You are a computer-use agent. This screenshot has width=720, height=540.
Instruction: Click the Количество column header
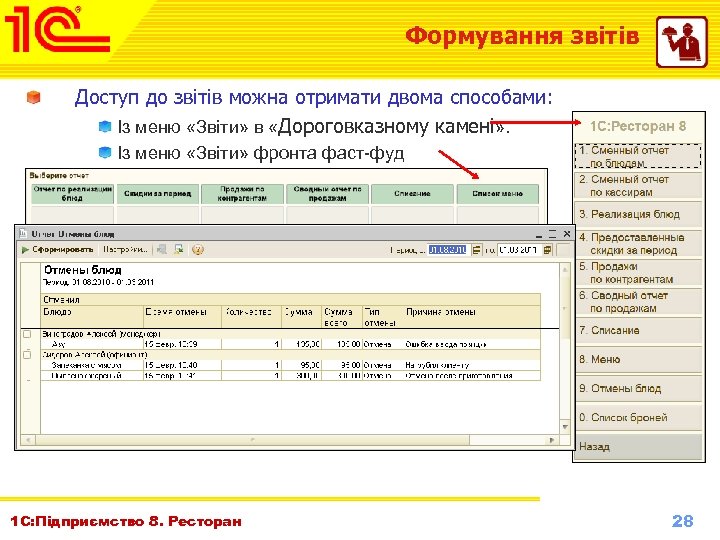(251, 316)
